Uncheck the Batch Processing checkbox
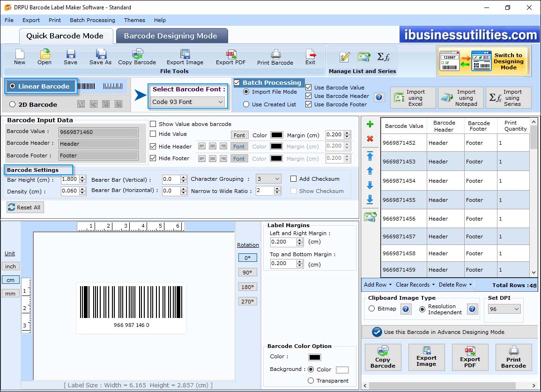Image resolution: width=541 pixels, height=392 pixels. tap(237, 82)
